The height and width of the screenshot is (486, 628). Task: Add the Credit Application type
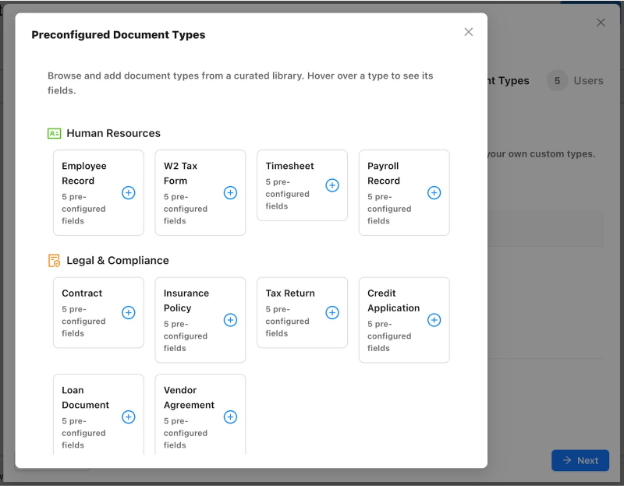coord(434,320)
